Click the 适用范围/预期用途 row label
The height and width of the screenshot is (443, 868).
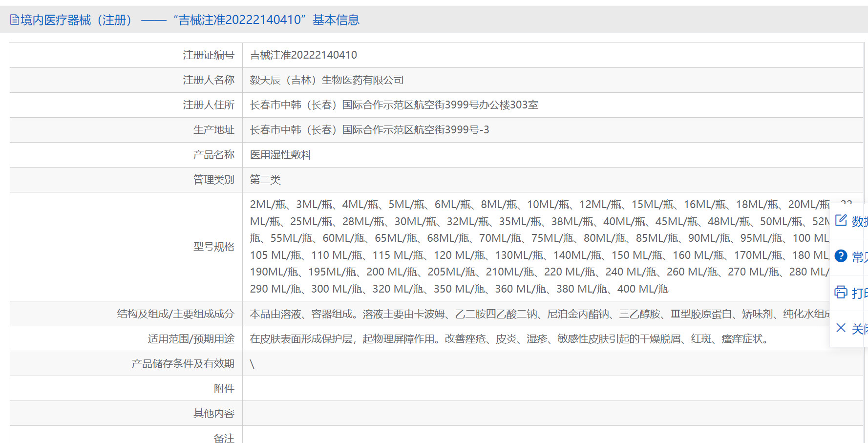[191, 339]
